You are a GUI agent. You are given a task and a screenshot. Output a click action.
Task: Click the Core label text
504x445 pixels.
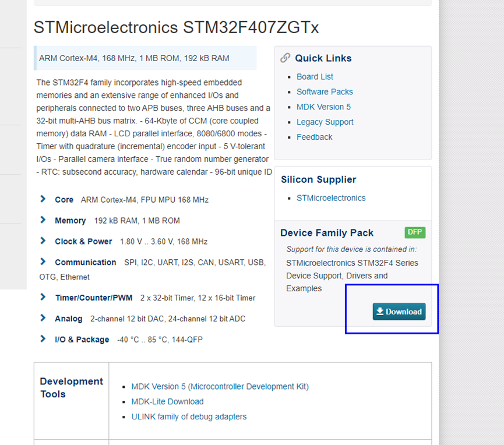pos(64,200)
